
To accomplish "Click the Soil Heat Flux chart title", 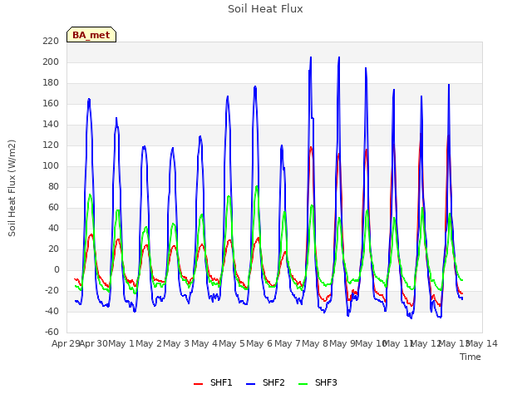I will tap(265, 9).
